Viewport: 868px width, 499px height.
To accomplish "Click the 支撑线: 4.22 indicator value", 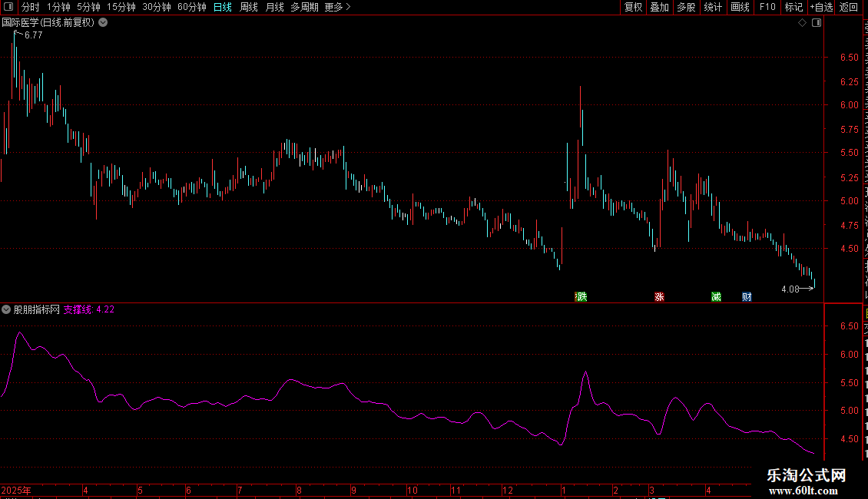I will (x=89, y=310).
